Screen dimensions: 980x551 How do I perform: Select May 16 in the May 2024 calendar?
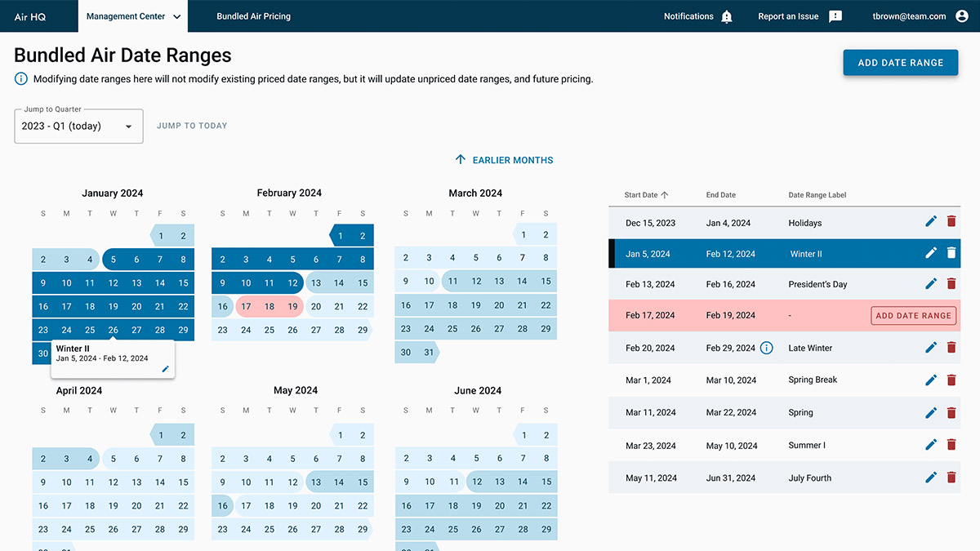(223, 506)
